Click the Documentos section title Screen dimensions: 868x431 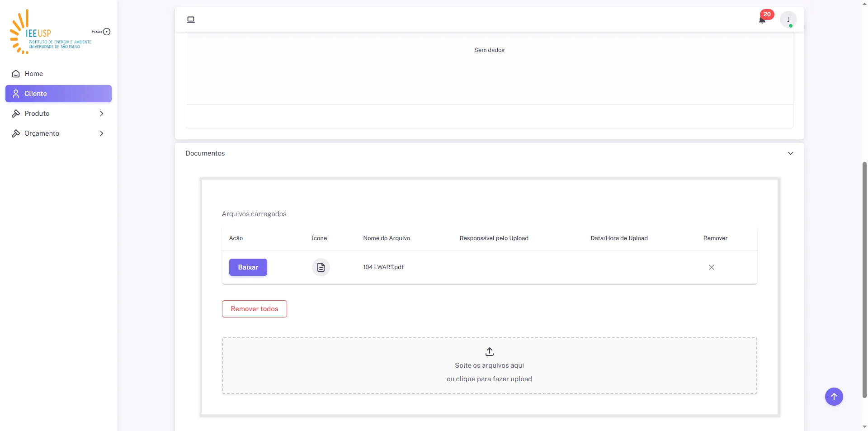tap(205, 153)
